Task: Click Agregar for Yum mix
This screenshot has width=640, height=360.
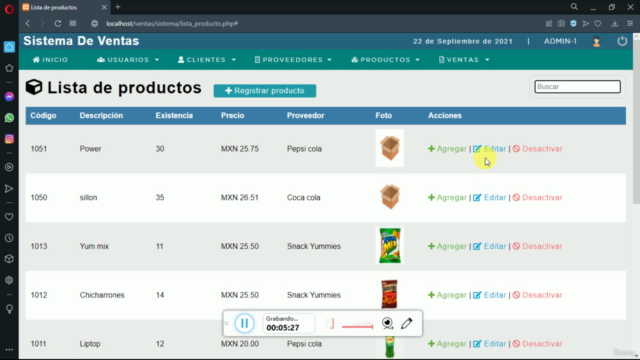Action: tap(447, 246)
